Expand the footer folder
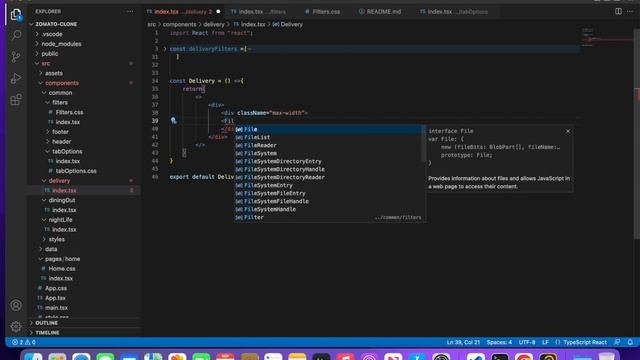Screen dimensions: 640x360 pos(60,132)
